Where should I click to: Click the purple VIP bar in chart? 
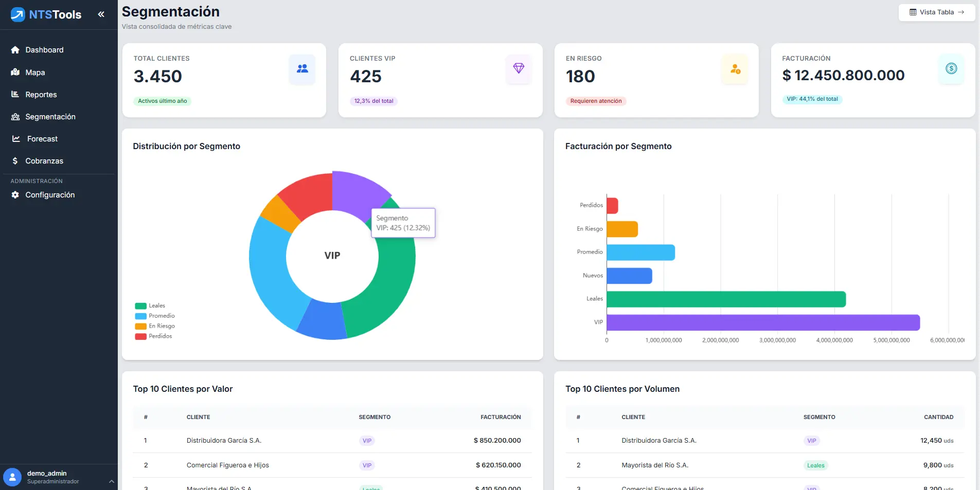pyautogui.click(x=762, y=322)
